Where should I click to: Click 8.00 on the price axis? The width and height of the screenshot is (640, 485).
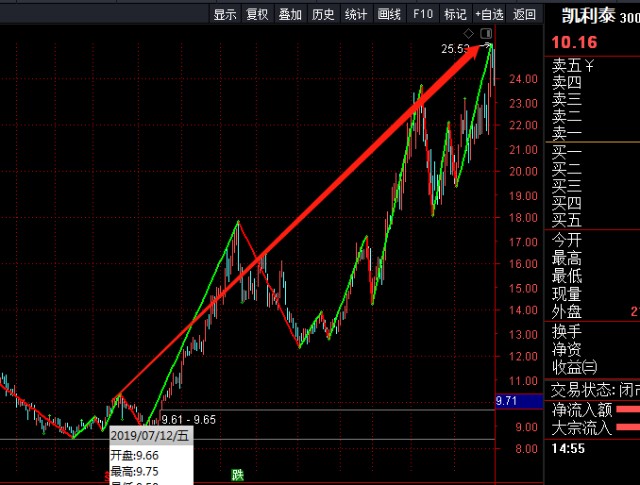pos(527,449)
